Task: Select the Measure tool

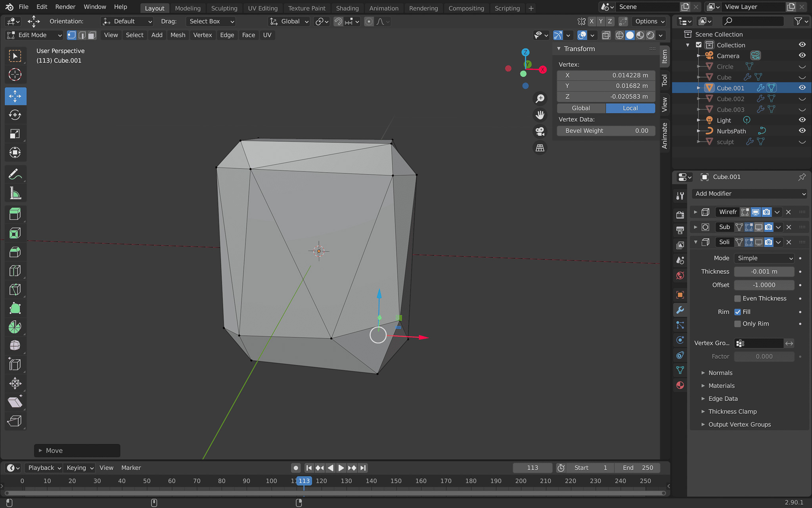Action: [x=15, y=193]
